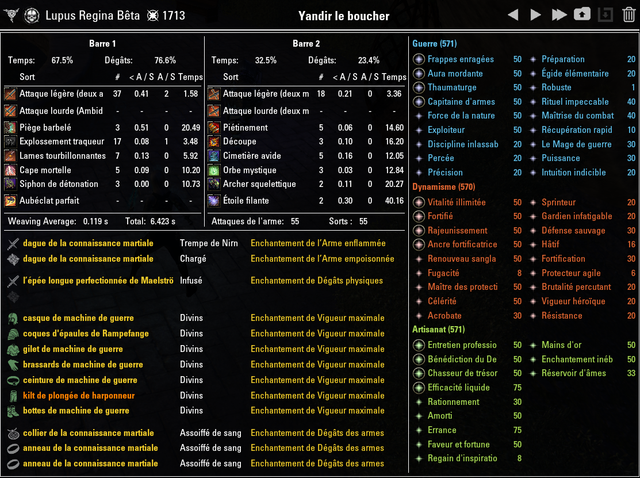Go to next fight with right arrow
640x478 pixels.
(535, 15)
